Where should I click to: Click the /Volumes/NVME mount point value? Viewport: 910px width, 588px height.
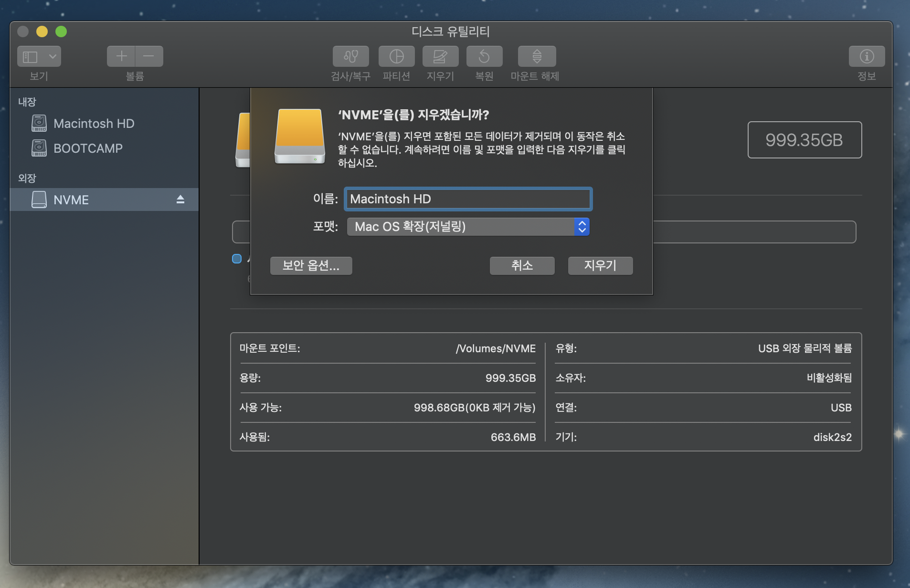click(x=496, y=348)
